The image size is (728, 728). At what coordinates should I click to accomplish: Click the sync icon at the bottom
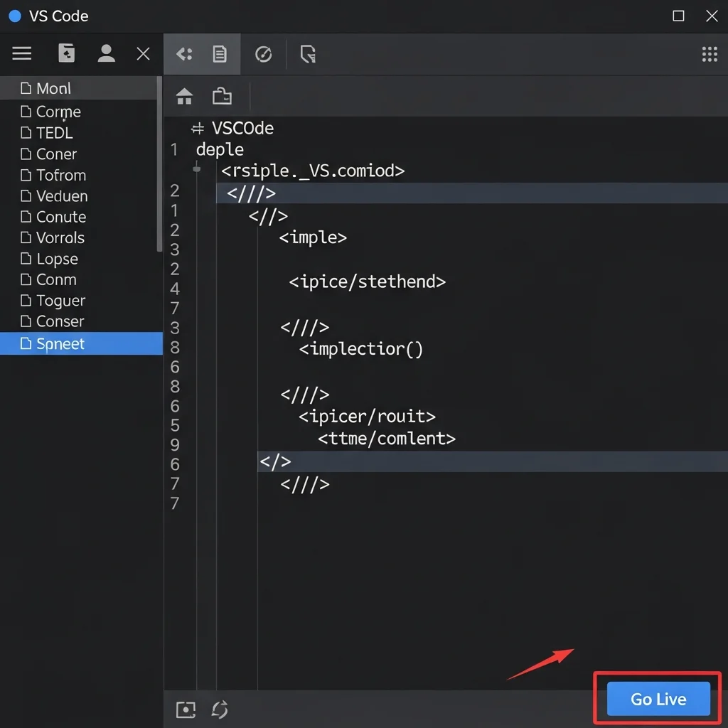219,709
